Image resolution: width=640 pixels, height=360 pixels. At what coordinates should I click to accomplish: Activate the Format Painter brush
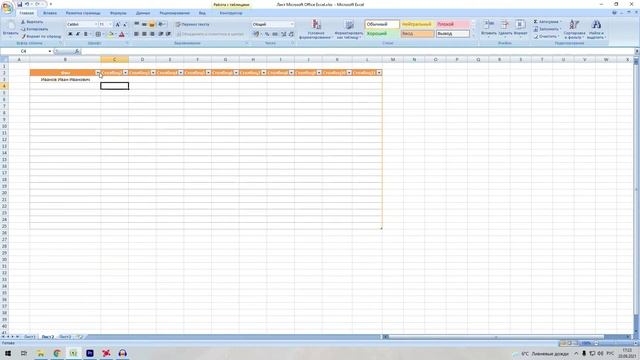[x=41, y=36]
